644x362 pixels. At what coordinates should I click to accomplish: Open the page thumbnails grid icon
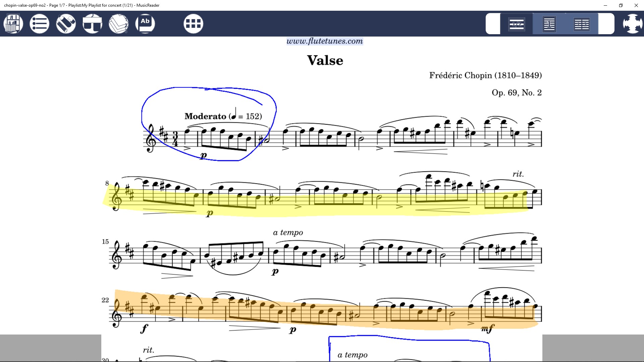pyautogui.click(x=193, y=24)
